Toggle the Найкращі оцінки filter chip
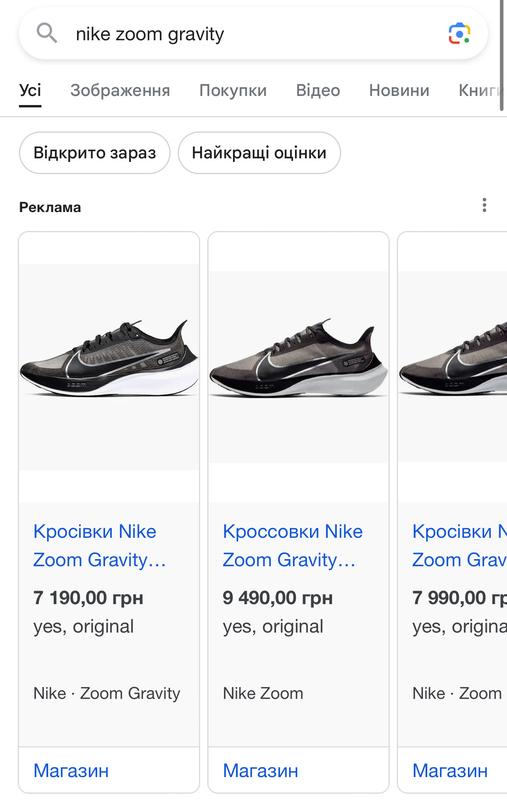The image size is (507, 800). [259, 153]
